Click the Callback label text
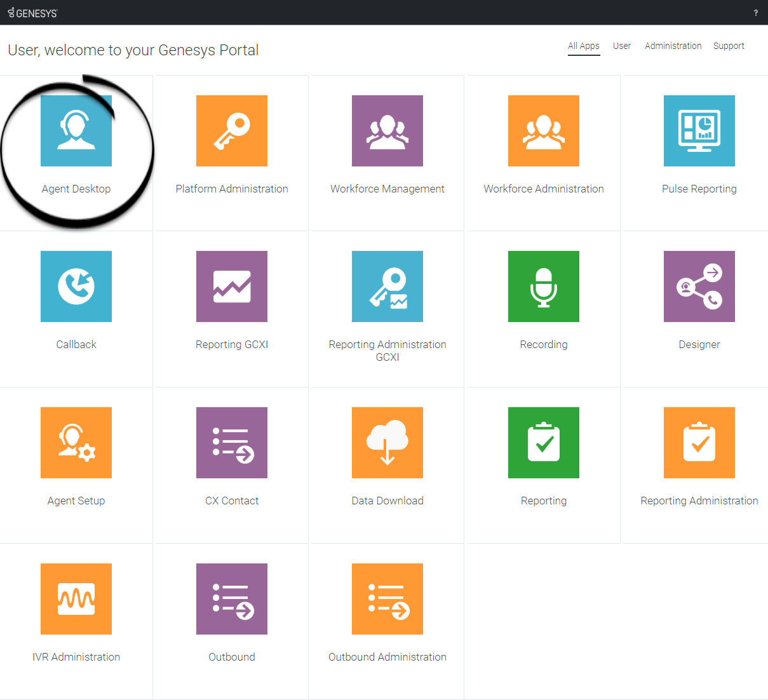The width and height of the screenshot is (768, 700). [x=76, y=344]
